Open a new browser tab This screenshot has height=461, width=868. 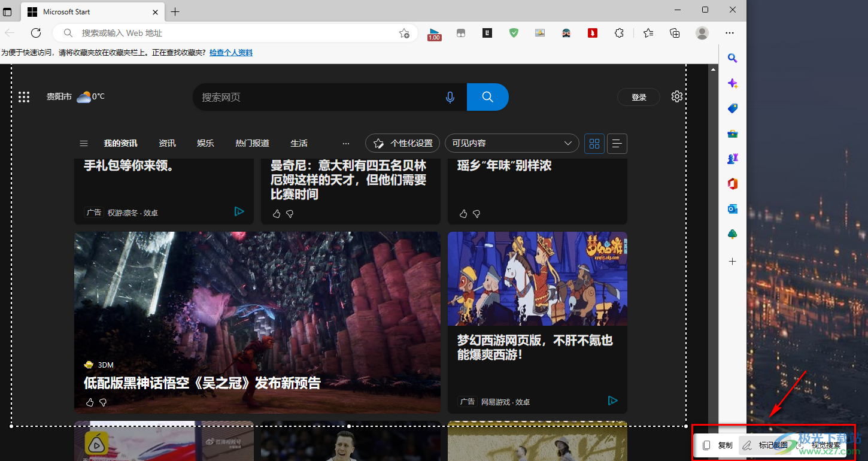(x=175, y=12)
